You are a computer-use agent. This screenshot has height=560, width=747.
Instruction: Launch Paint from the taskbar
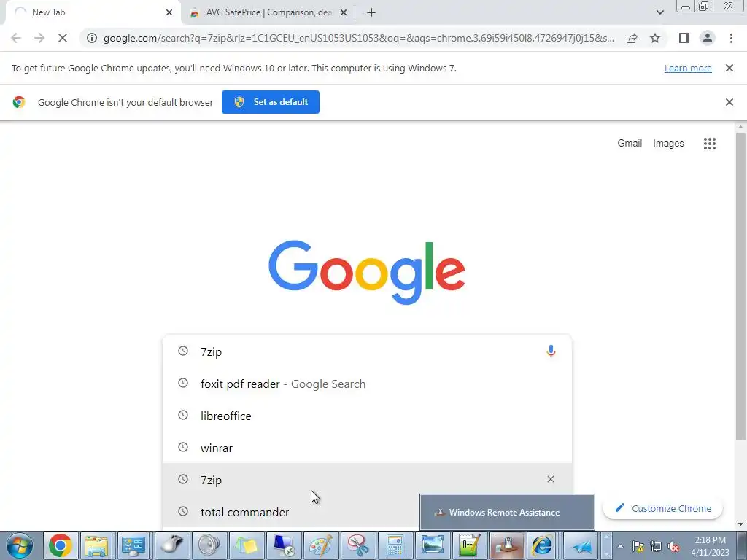pos(321,545)
